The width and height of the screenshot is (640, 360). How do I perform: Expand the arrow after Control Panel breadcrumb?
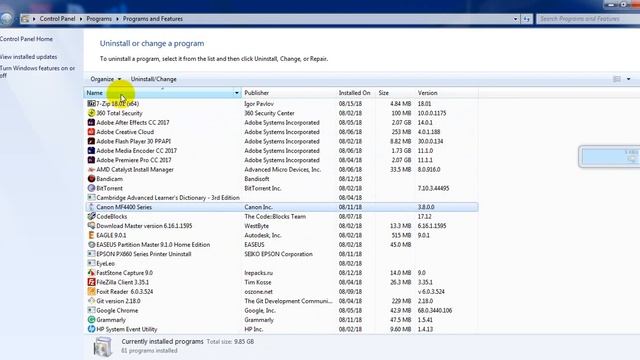pos(81,19)
